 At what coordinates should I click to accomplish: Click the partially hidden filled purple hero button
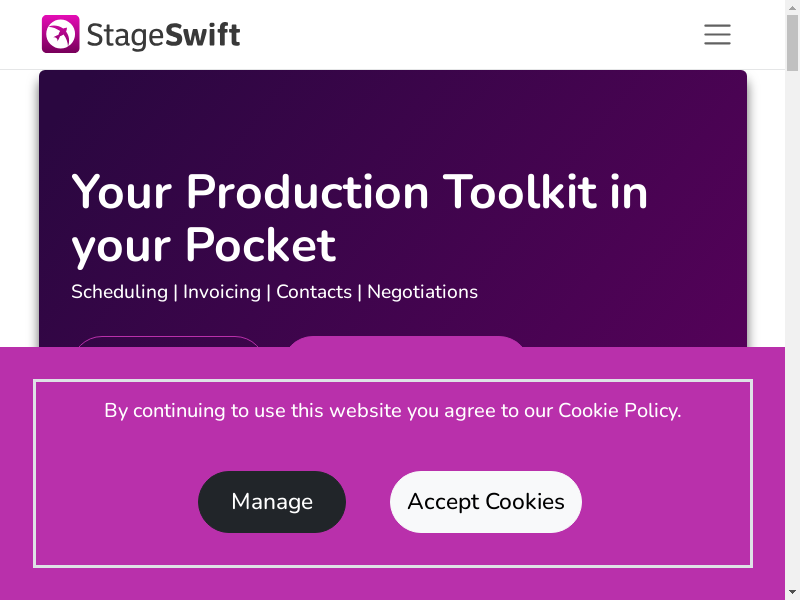(x=405, y=341)
